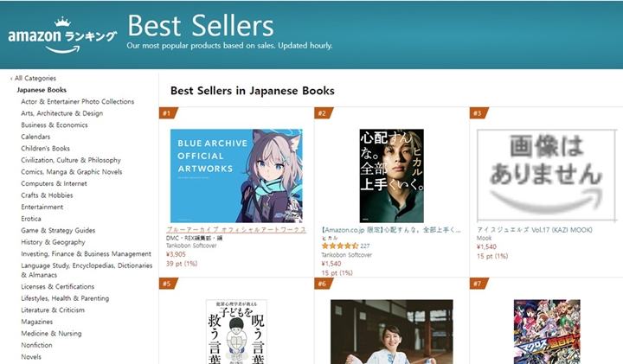The width and height of the screenshot is (623, 364).
Task: Open Medicine & Nursing category
Action: (x=51, y=334)
